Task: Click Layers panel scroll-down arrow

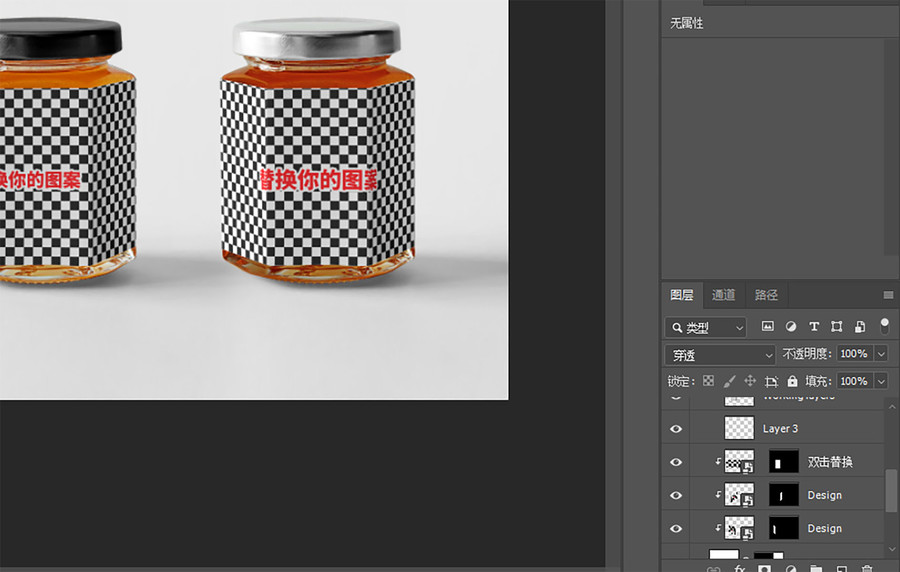Action: (892, 549)
